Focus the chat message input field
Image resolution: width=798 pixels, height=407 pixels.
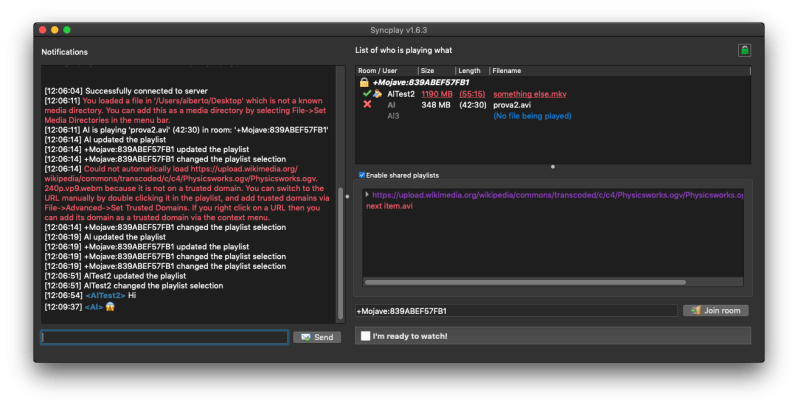click(x=165, y=337)
